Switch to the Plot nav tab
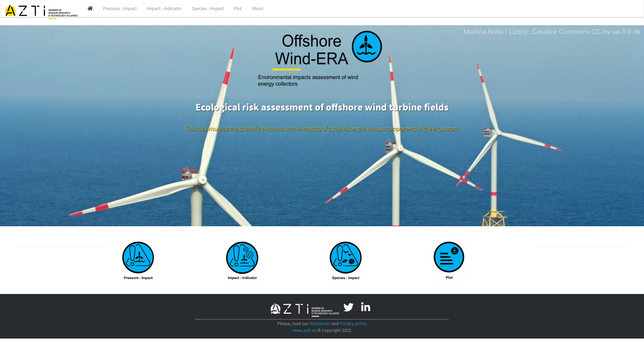Image resolution: width=644 pixels, height=362 pixels. point(237,8)
